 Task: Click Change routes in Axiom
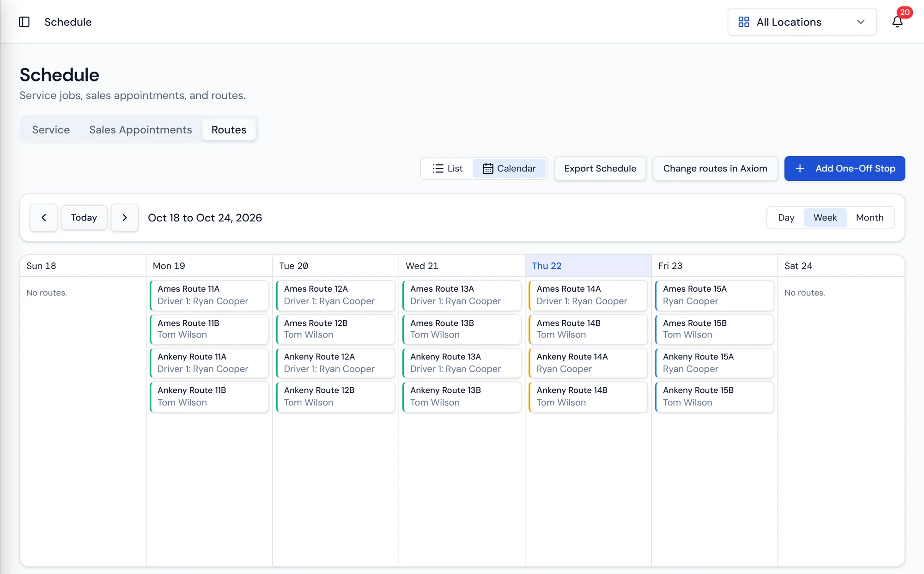coord(715,169)
